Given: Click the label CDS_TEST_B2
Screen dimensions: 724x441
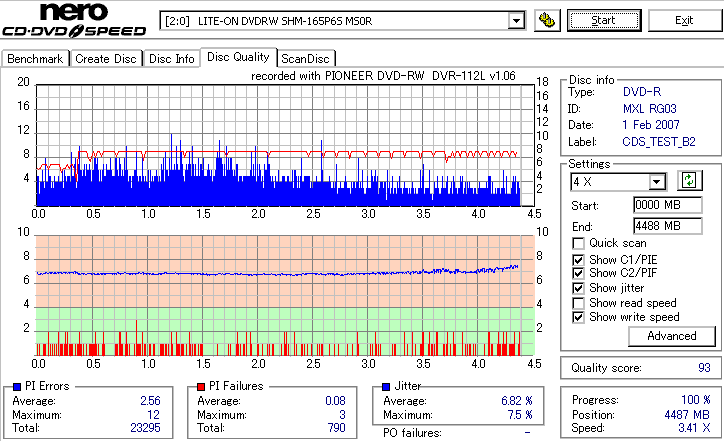Looking at the screenshot, I should [x=659, y=142].
